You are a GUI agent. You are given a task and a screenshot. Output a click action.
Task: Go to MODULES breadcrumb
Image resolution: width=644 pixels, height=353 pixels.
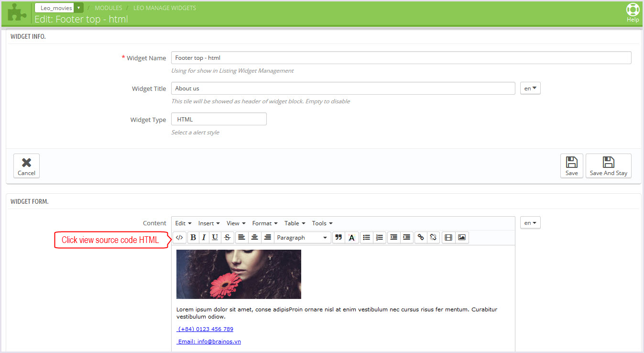click(109, 8)
